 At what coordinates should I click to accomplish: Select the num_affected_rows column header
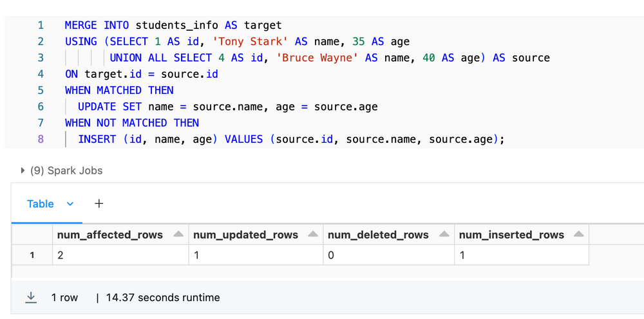[110, 235]
